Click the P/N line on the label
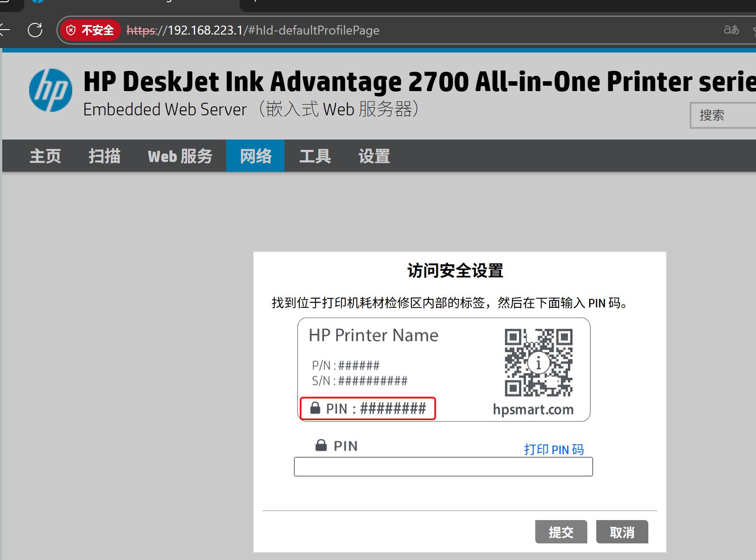 (346, 365)
